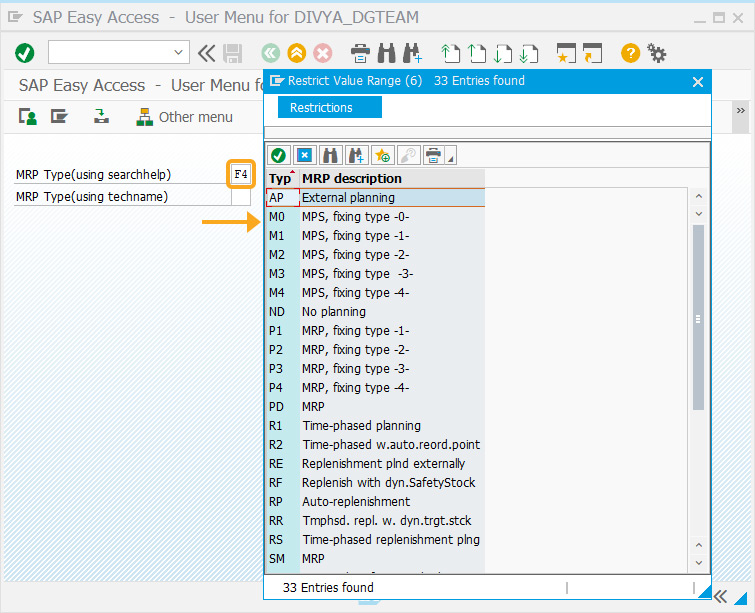Open the command field dropdown arrow
The height and width of the screenshot is (613, 755).
pos(178,52)
